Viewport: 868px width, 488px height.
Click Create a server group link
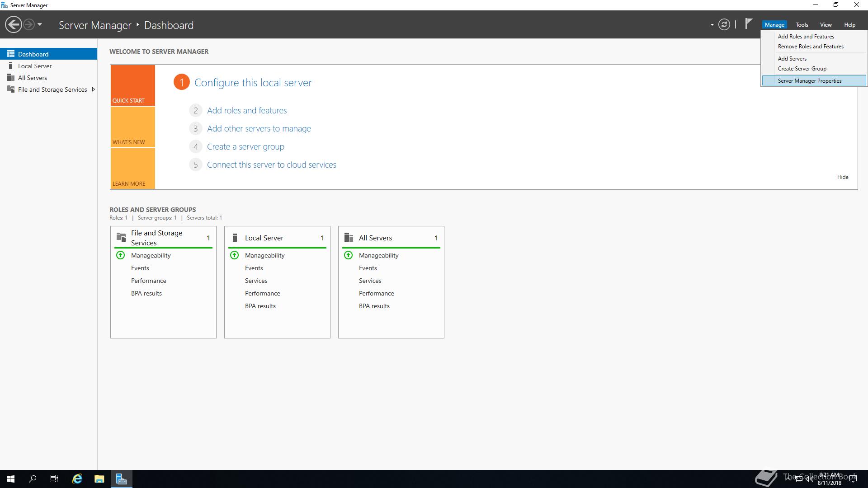(x=245, y=146)
